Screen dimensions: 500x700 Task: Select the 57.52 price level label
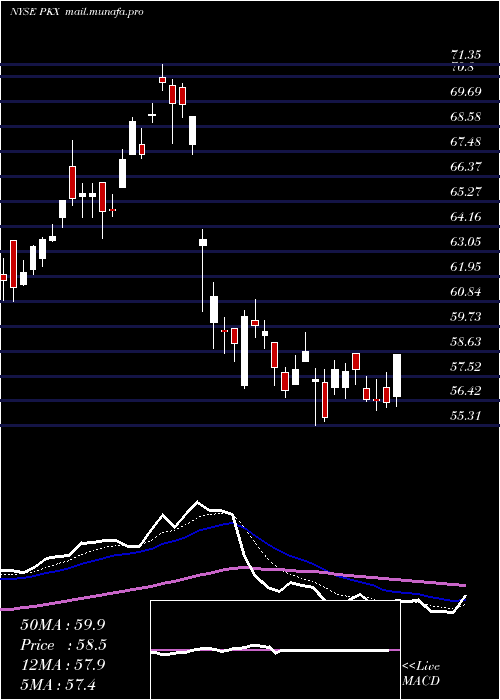[x=466, y=367]
